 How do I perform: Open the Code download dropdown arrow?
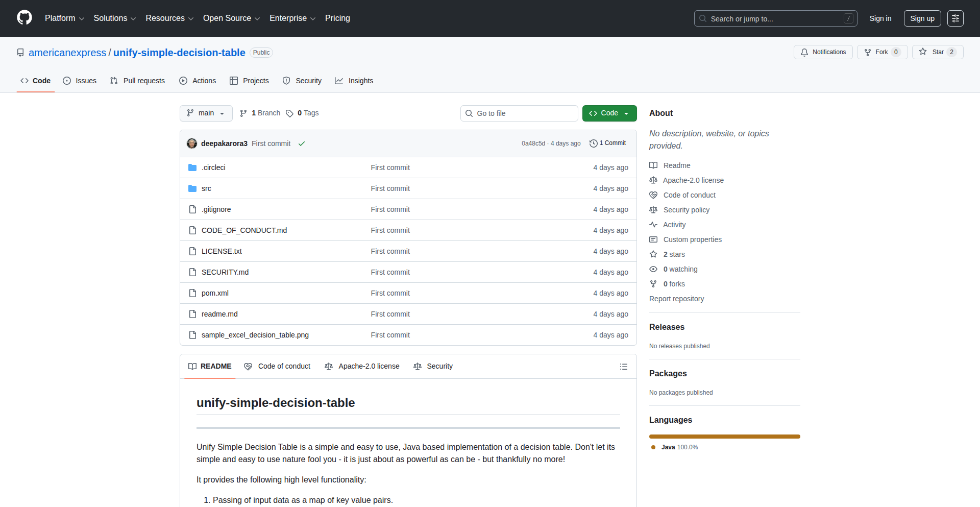click(626, 113)
